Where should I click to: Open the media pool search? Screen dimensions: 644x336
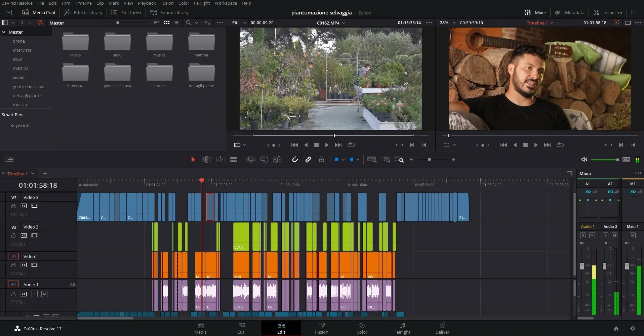point(189,23)
